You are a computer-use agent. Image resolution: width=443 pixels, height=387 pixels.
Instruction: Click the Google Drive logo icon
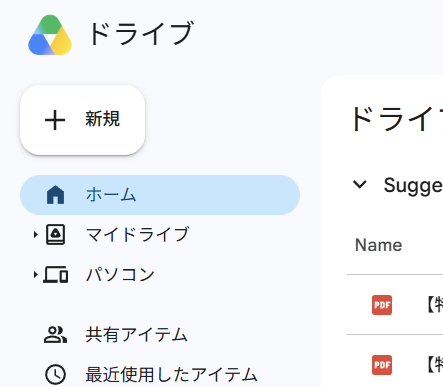[x=50, y=35]
